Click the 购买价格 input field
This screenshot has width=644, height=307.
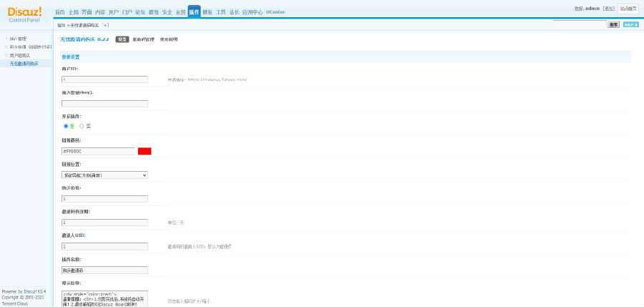click(104, 199)
